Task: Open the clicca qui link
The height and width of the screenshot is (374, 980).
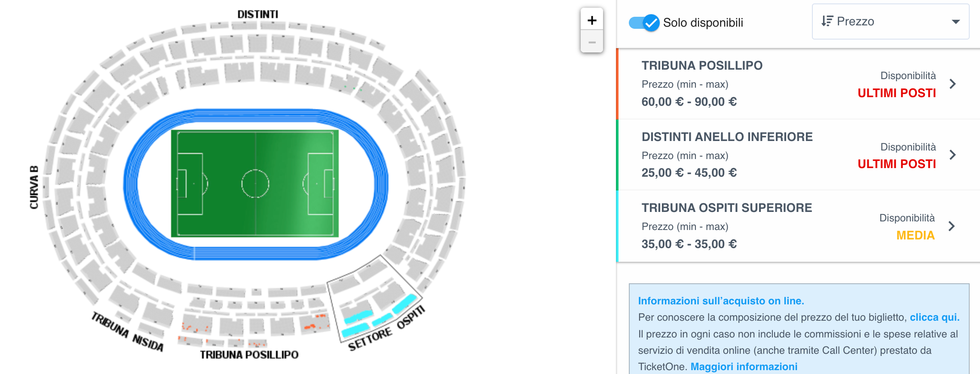Action: click(x=935, y=317)
